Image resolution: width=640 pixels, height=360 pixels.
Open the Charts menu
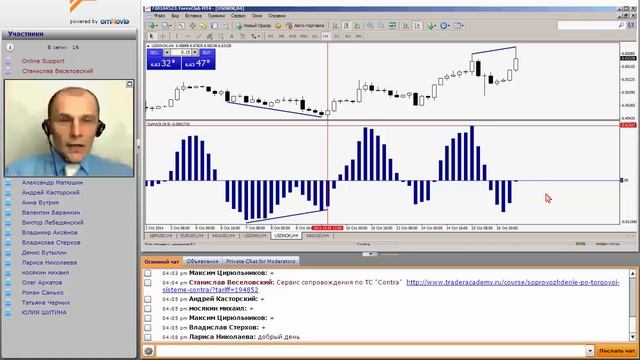[216, 16]
